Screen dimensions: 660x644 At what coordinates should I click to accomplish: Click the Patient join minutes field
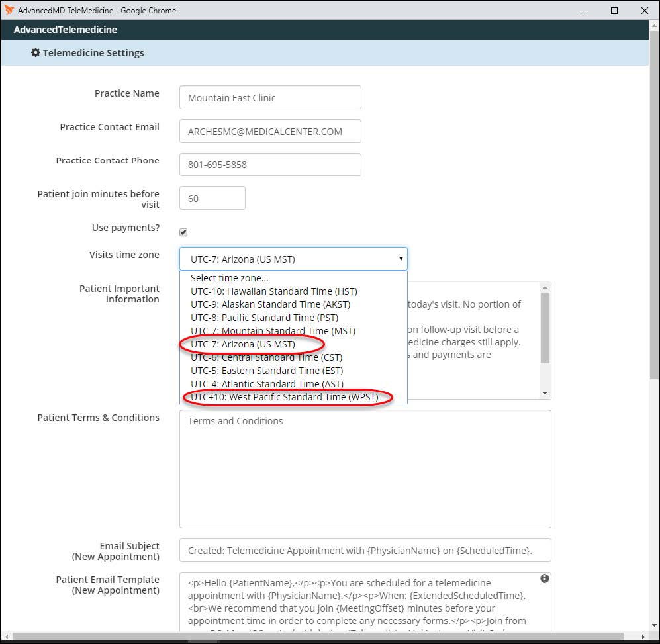pos(212,198)
